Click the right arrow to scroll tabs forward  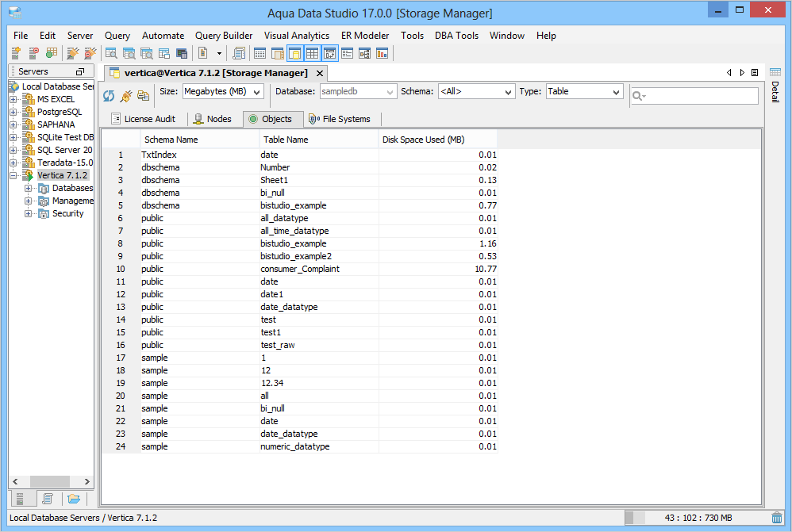(x=742, y=73)
